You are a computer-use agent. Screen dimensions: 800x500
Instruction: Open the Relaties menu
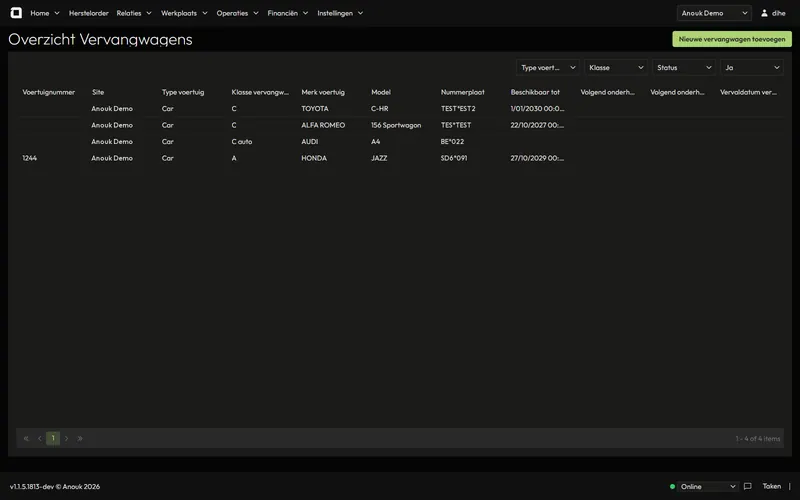(x=134, y=13)
